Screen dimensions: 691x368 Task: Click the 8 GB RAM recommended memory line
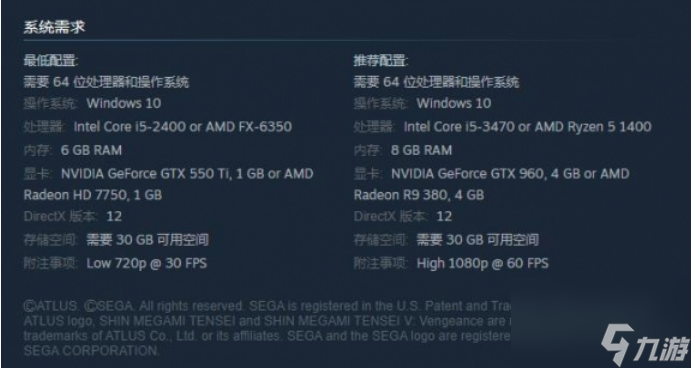click(x=403, y=150)
